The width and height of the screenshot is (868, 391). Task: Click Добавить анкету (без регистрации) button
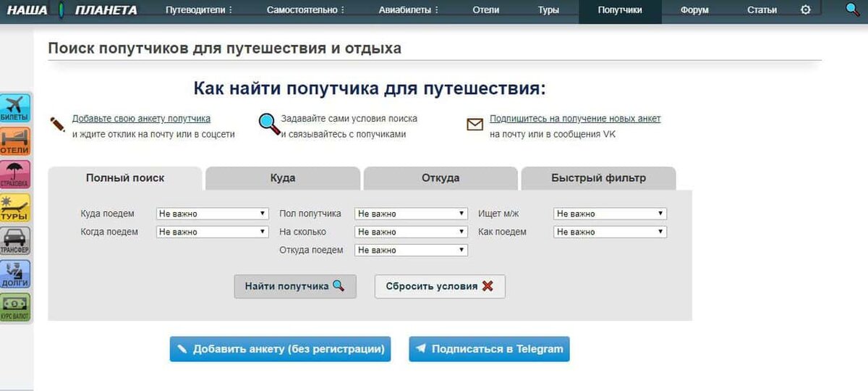tap(281, 348)
